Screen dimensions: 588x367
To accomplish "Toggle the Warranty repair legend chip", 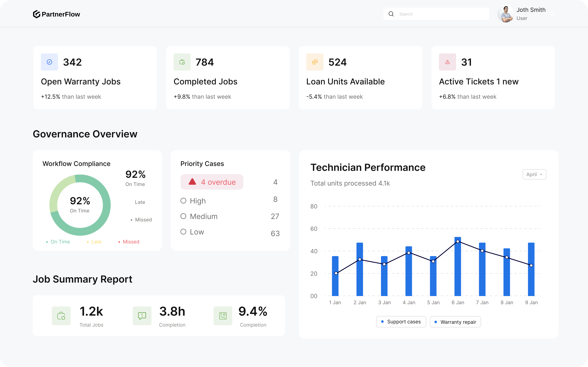I will point(455,322).
